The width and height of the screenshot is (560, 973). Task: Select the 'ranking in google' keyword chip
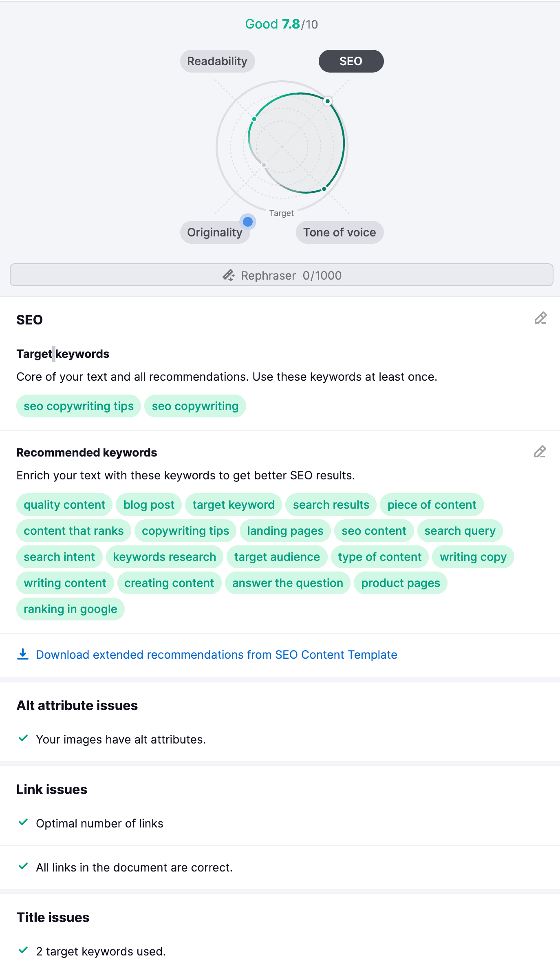tap(71, 609)
